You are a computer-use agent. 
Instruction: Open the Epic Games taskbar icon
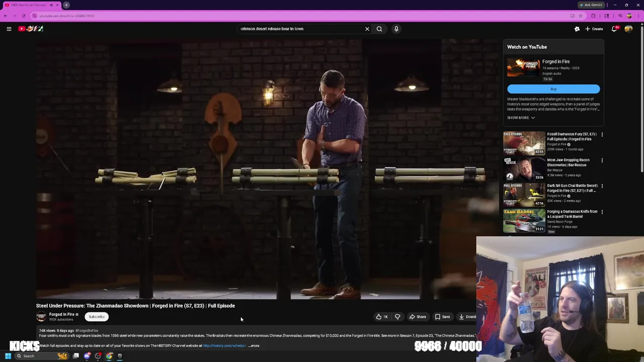click(x=120, y=356)
